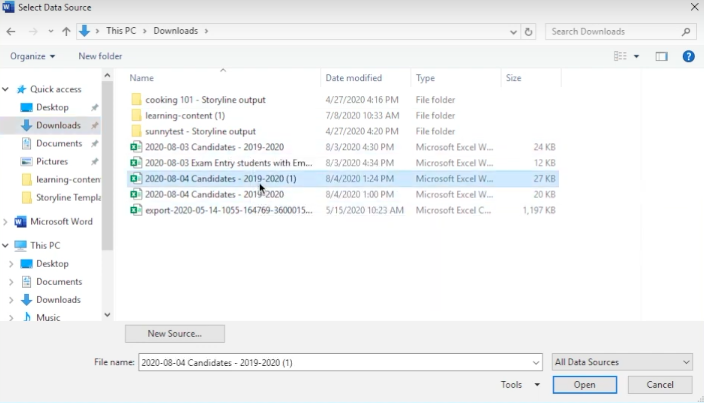Open Desktop under Quick access
Image resolution: width=704 pixels, height=403 pixels.
point(52,107)
